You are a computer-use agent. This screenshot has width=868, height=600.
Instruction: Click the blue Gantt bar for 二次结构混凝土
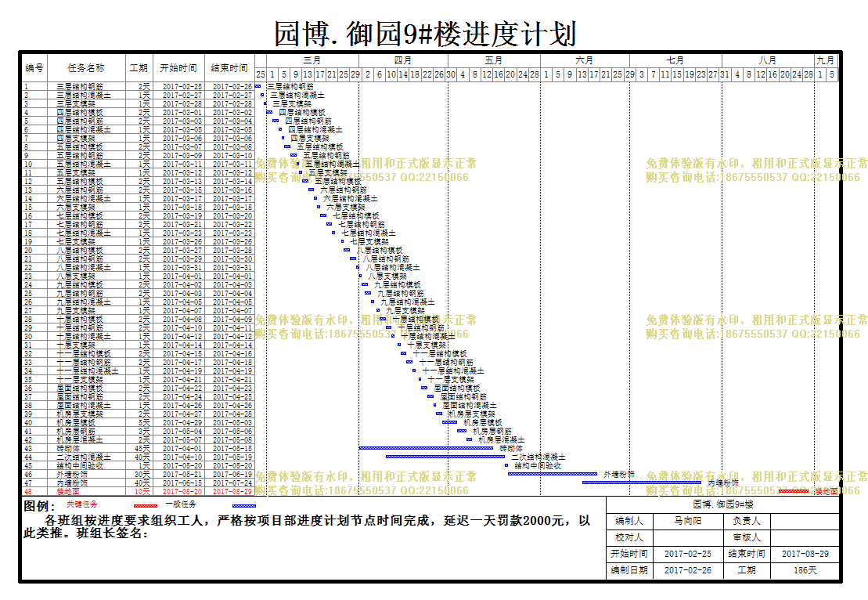(445, 457)
